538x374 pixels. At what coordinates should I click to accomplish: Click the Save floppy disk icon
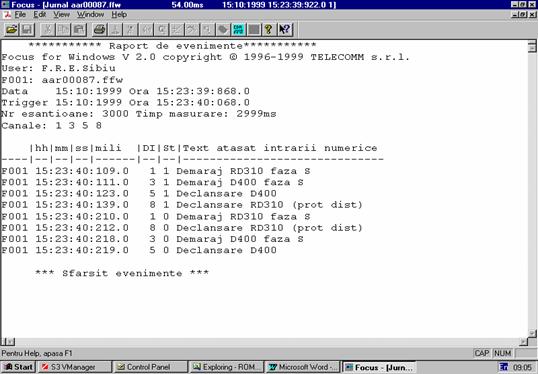tap(27, 30)
